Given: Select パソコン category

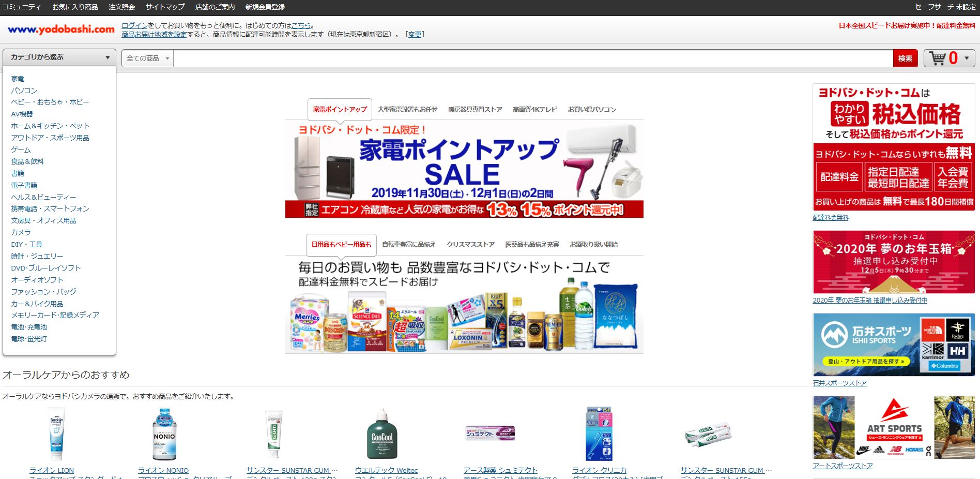Looking at the screenshot, I should point(24,91).
